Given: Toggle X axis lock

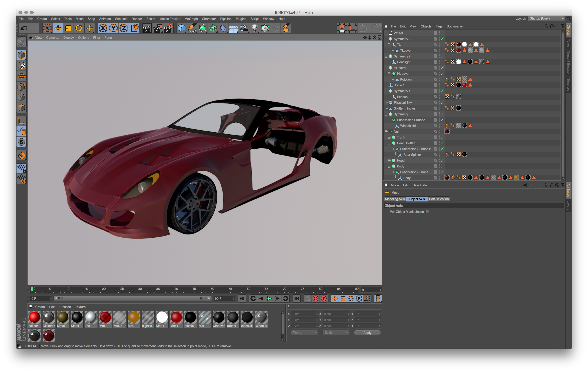Looking at the screenshot, I should pos(103,28).
